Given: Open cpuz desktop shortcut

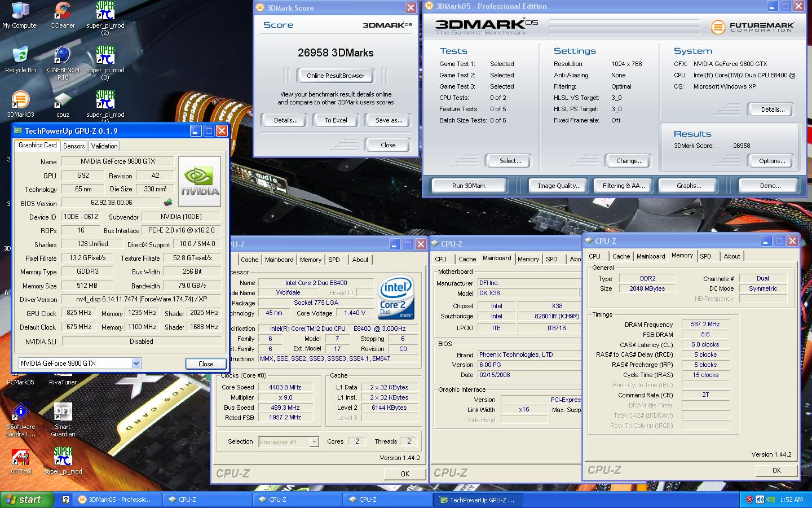Looking at the screenshot, I should click(x=63, y=104).
